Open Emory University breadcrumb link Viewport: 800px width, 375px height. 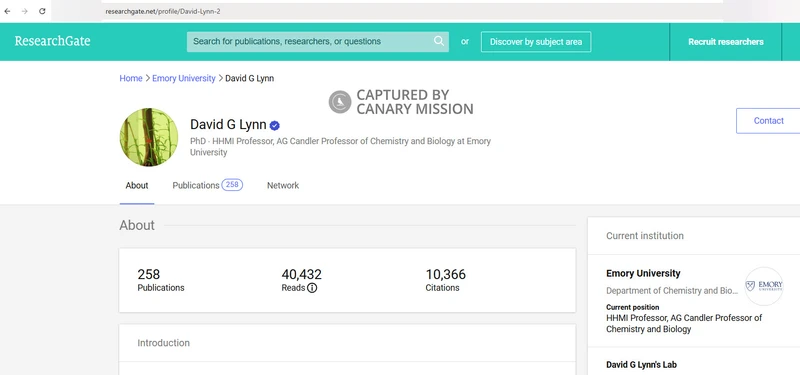184,78
